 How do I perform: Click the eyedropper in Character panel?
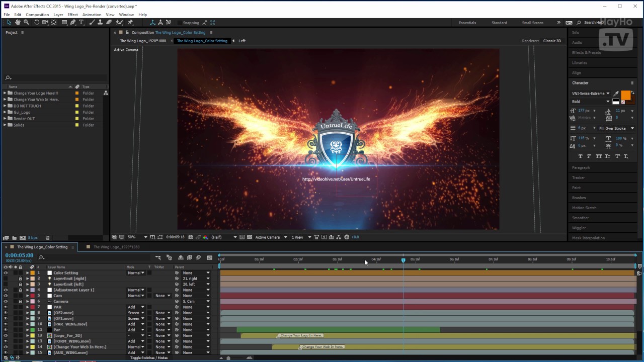tap(616, 94)
